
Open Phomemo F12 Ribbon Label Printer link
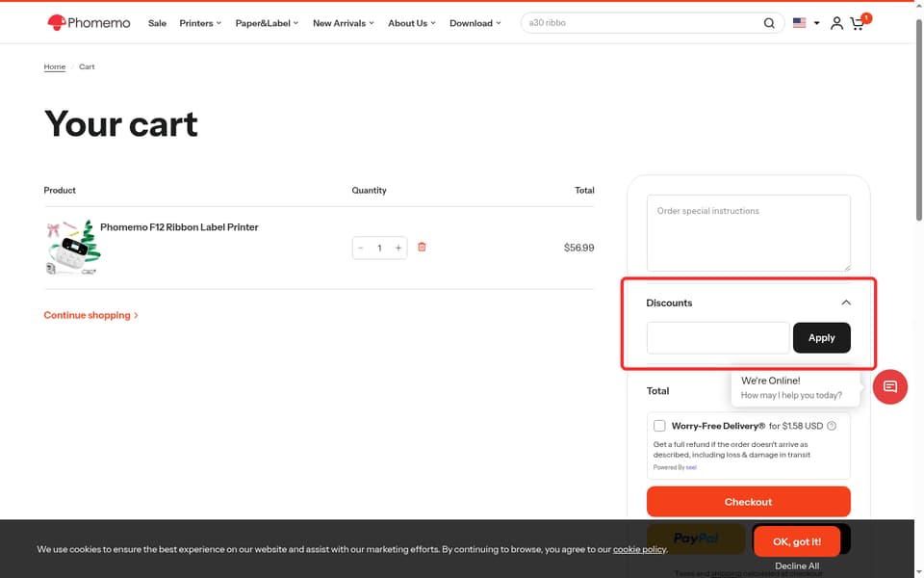[179, 227]
